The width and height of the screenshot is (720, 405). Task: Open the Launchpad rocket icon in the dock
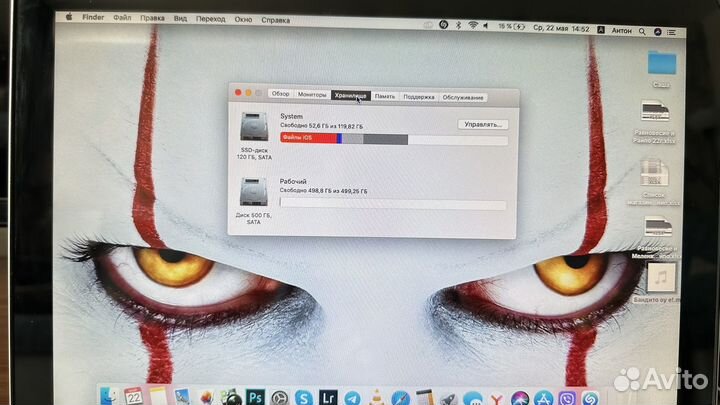pyautogui.click(x=448, y=399)
